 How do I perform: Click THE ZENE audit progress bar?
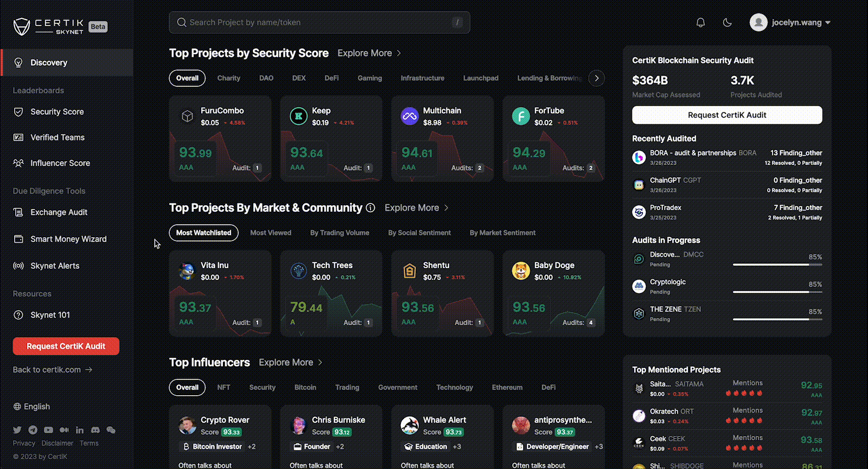pyautogui.click(x=777, y=319)
